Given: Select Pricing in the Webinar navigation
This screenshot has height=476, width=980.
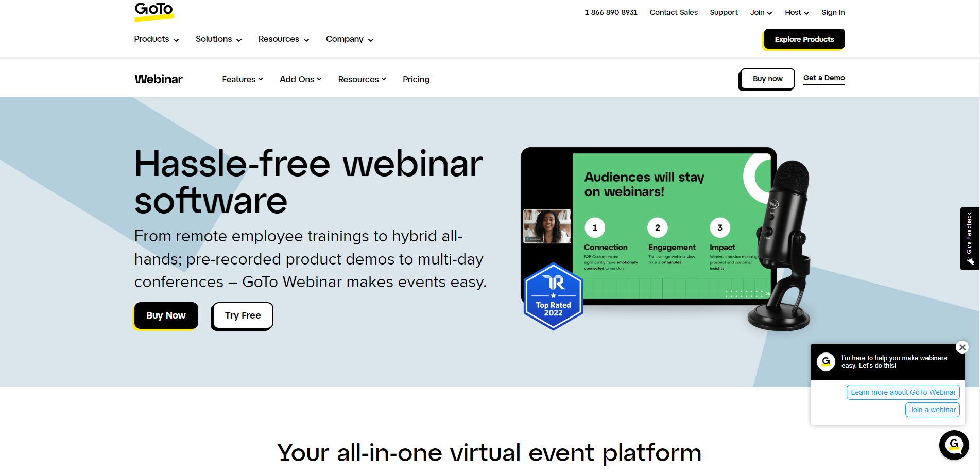Looking at the screenshot, I should pyautogui.click(x=416, y=79).
